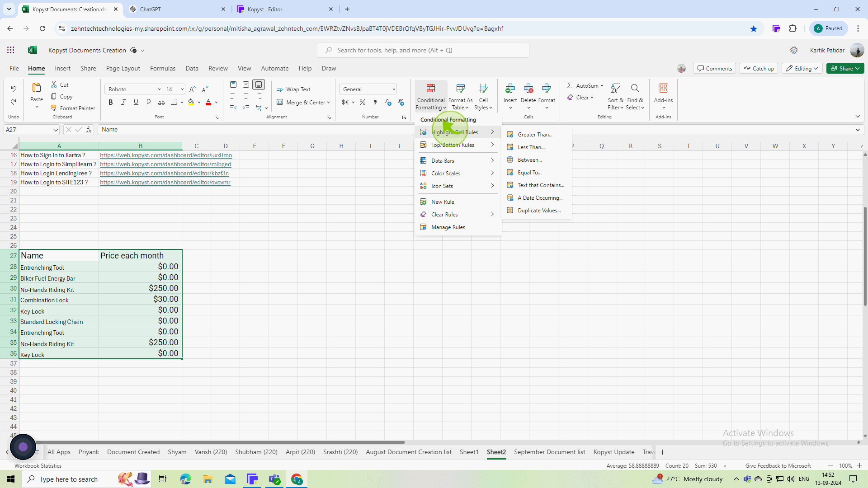
Task: Select Greater Than rule
Action: (x=536, y=135)
